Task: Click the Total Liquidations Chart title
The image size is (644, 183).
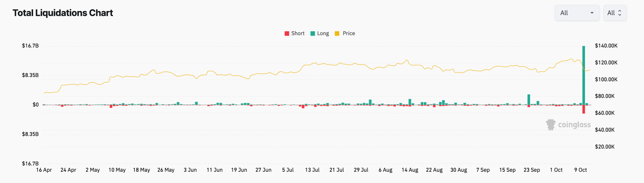Action: pos(63,13)
